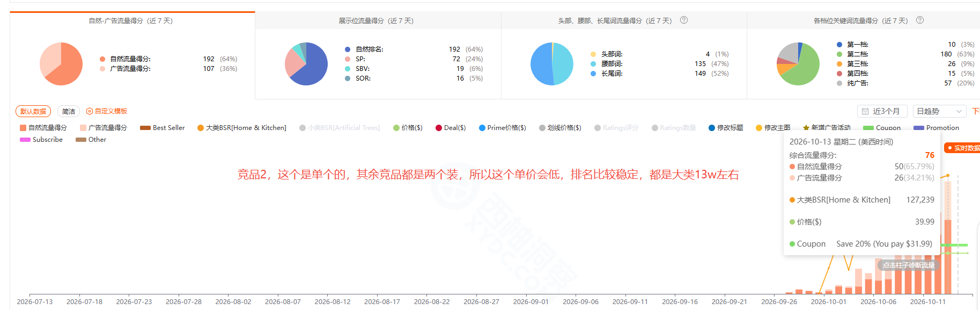Toggle the Subscribe pink legend marker
The width and height of the screenshot is (980, 310).
[x=25, y=140]
